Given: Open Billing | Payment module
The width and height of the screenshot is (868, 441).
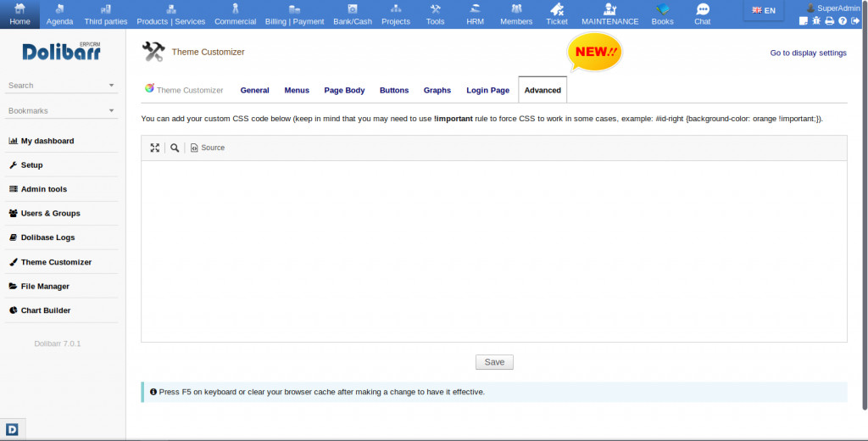Looking at the screenshot, I should [x=294, y=14].
